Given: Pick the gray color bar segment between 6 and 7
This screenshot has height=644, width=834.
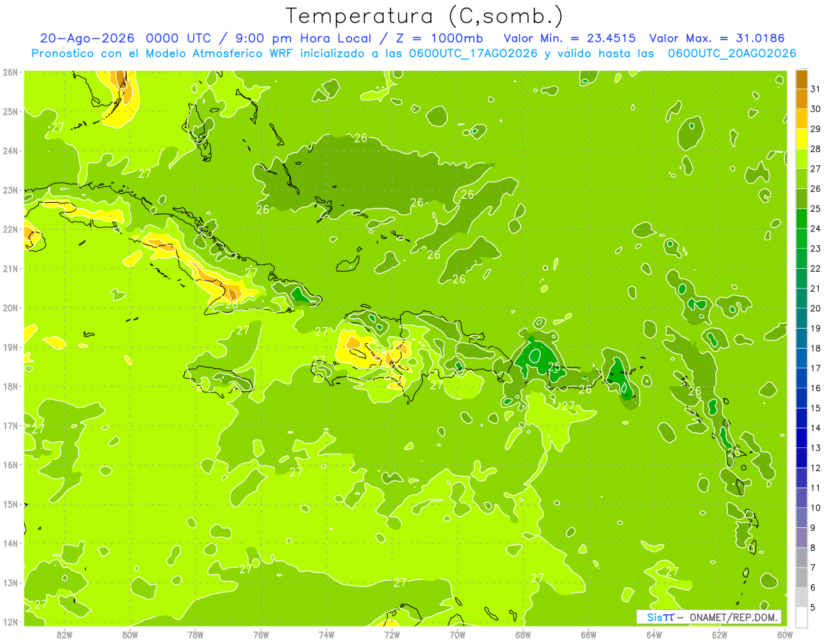Looking at the screenshot, I should coord(801,577).
